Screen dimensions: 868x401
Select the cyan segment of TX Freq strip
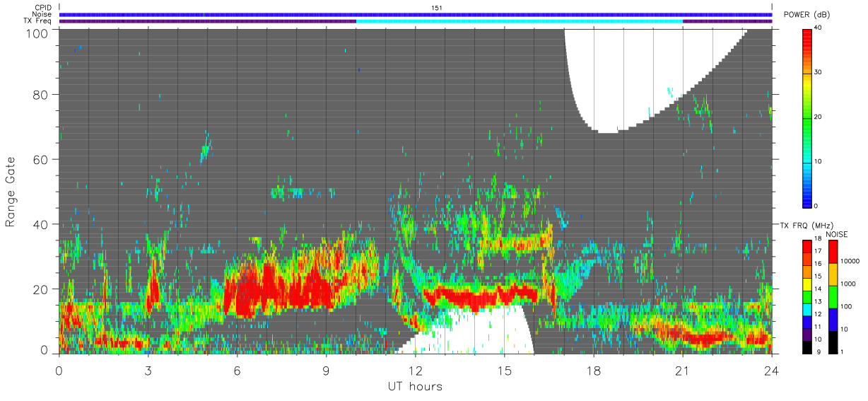[x=520, y=21]
